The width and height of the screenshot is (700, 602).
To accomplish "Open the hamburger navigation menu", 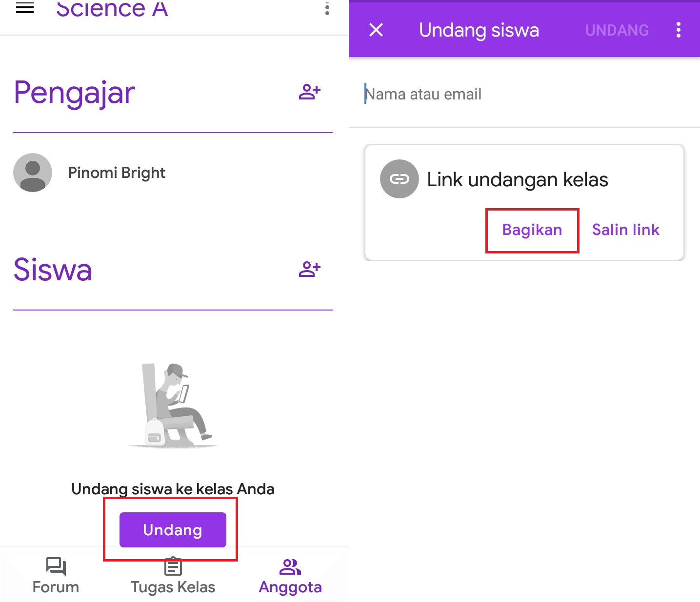I will [25, 8].
